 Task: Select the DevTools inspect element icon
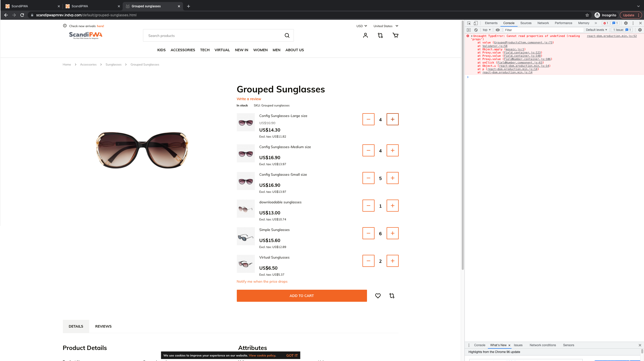pos(469,23)
